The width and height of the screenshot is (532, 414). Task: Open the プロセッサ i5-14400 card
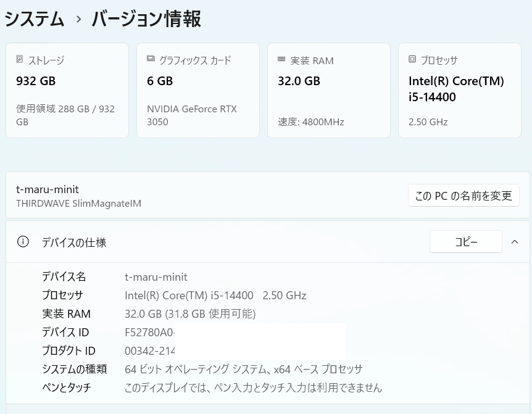460,90
